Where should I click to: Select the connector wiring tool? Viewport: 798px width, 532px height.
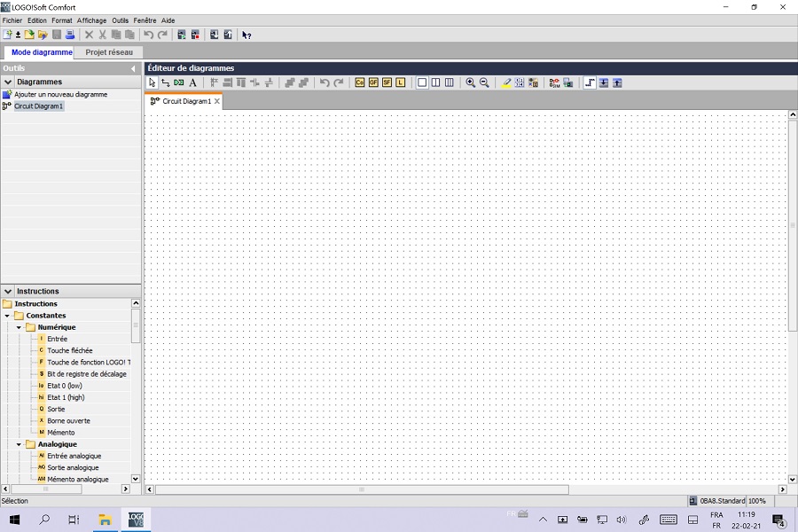click(165, 82)
